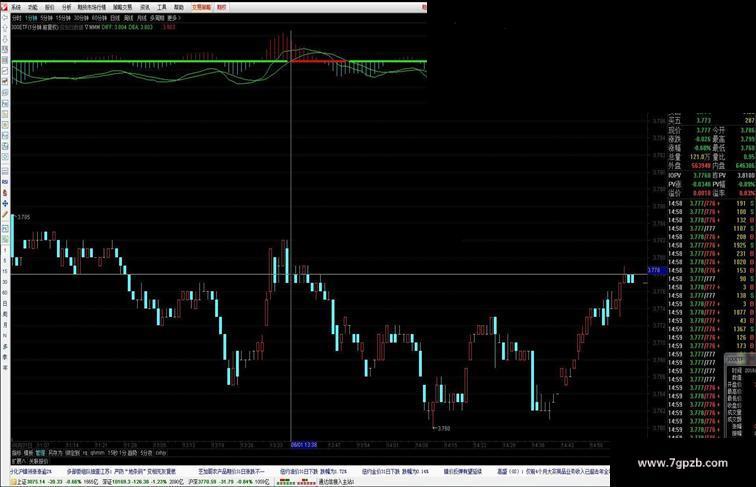Click the DIFF indicator value text

(114, 27)
